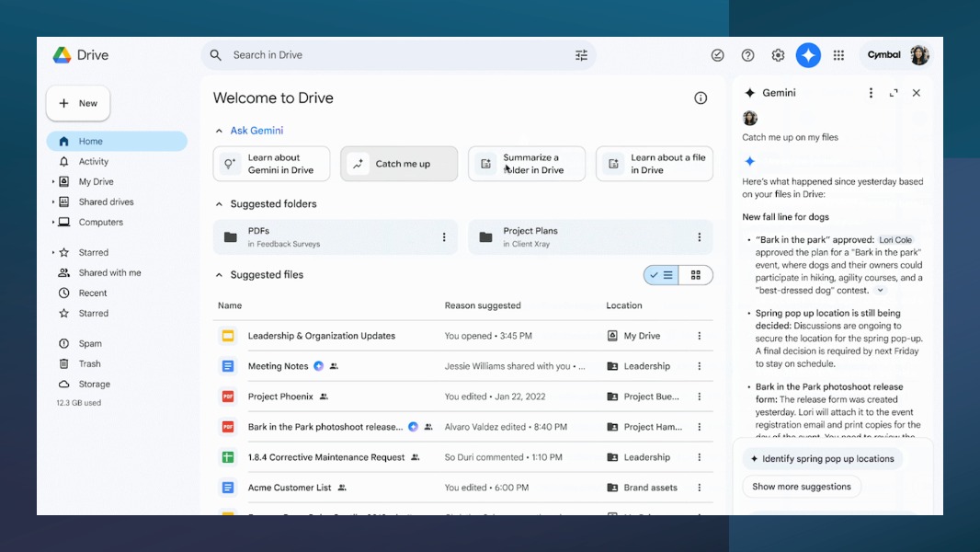The height and width of the screenshot is (552, 980).
Task: Expand the My Drive tree item
Action: (53, 182)
